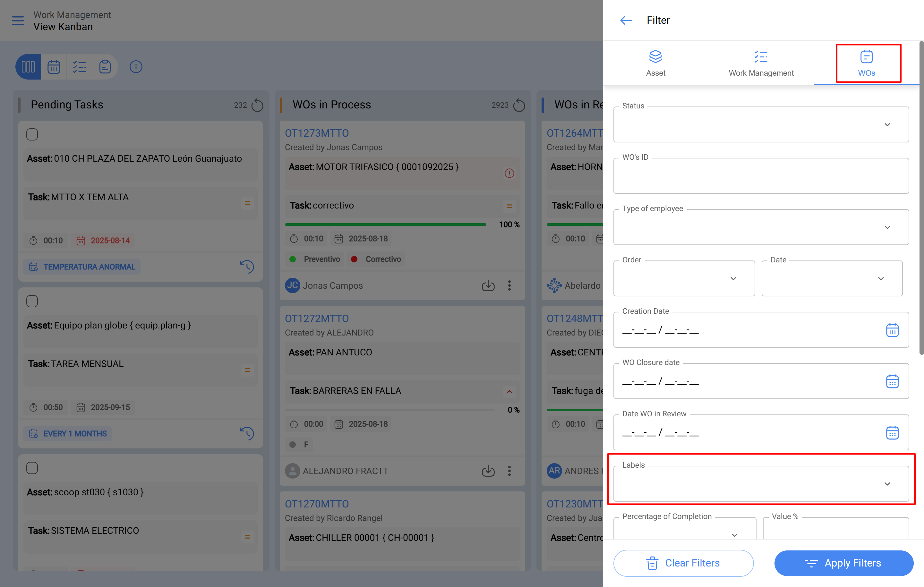Select the SISTEMA ELECTRICO task checkbox

coord(32,468)
